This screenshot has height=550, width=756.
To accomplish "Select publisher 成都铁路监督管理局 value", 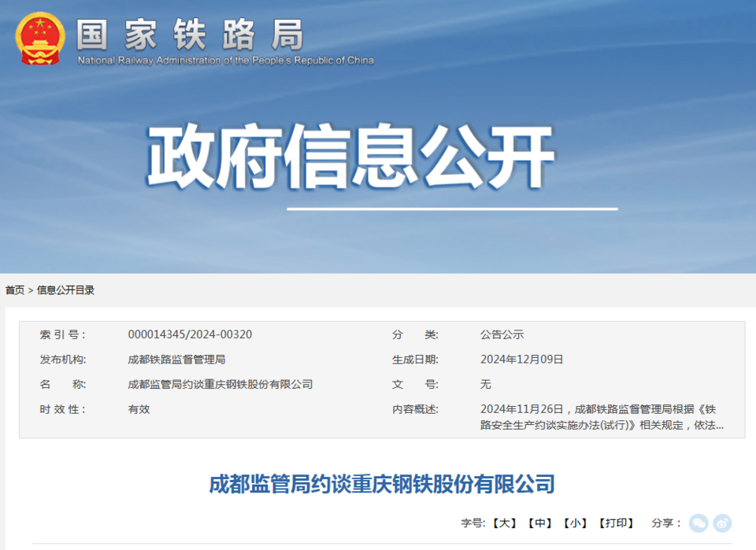I will [176, 360].
